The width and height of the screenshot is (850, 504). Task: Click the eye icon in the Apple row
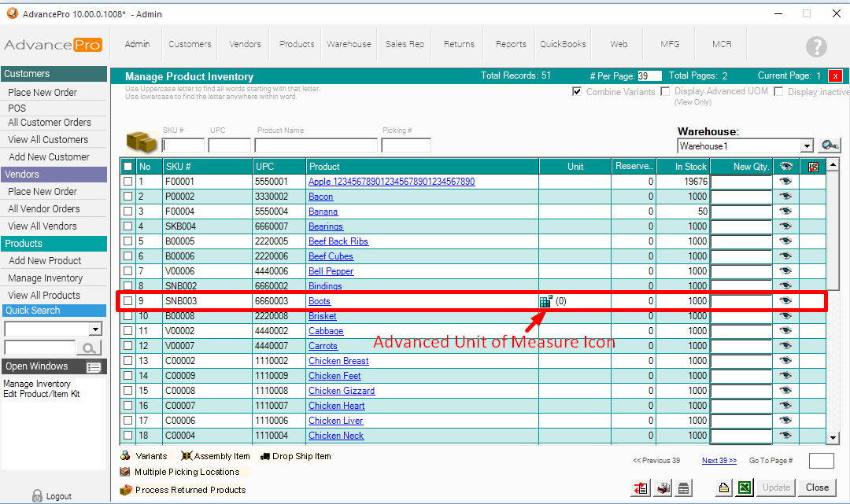point(785,182)
